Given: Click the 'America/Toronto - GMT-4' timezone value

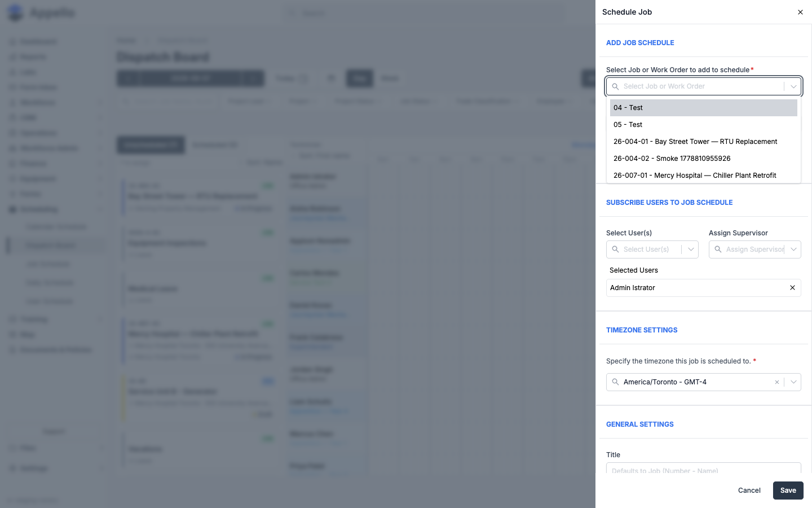Looking at the screenshot, I should (x=665, y=382).
